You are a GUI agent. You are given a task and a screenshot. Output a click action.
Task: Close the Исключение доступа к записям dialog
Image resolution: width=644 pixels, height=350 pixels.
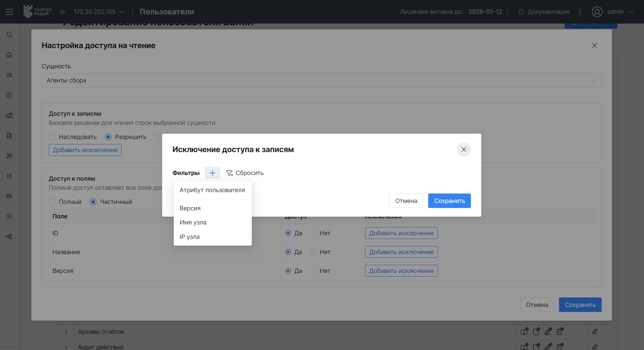[x=464, y=149]
